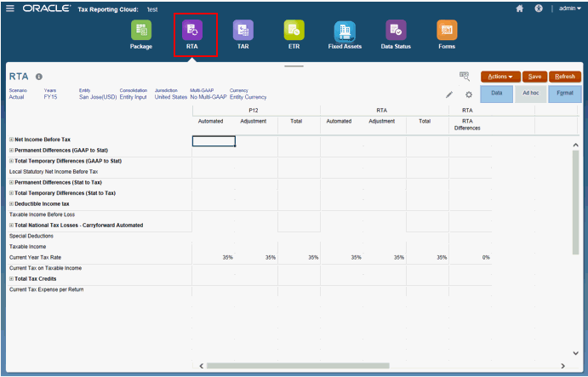
Task: Select Entity Input consolidation member
Action: [x=133, y=97]
